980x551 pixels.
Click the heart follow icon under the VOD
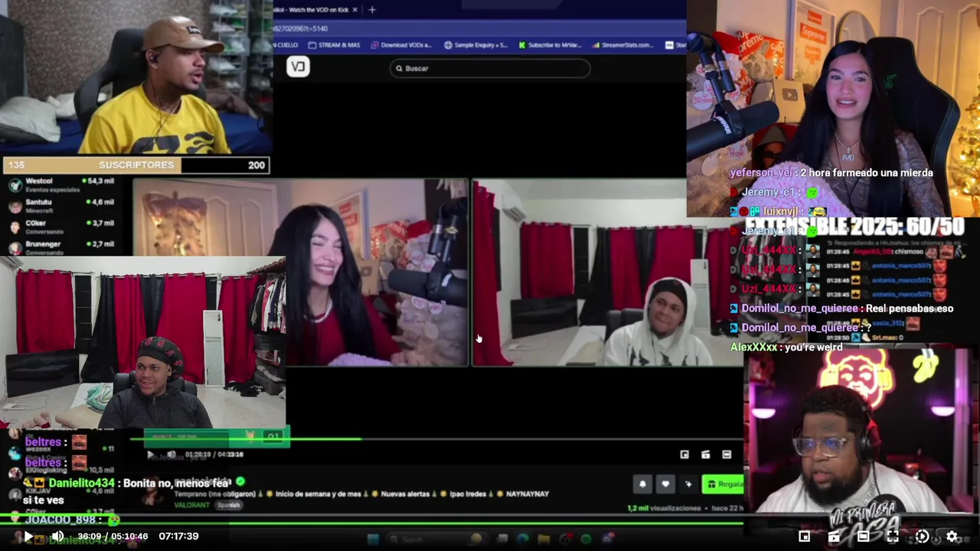[665, 484]
